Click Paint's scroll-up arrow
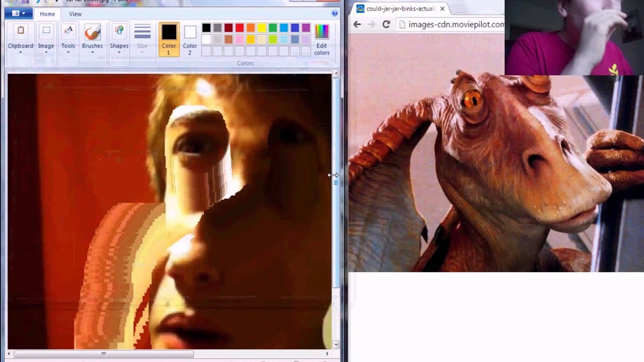644x362 pixels. 336,74
